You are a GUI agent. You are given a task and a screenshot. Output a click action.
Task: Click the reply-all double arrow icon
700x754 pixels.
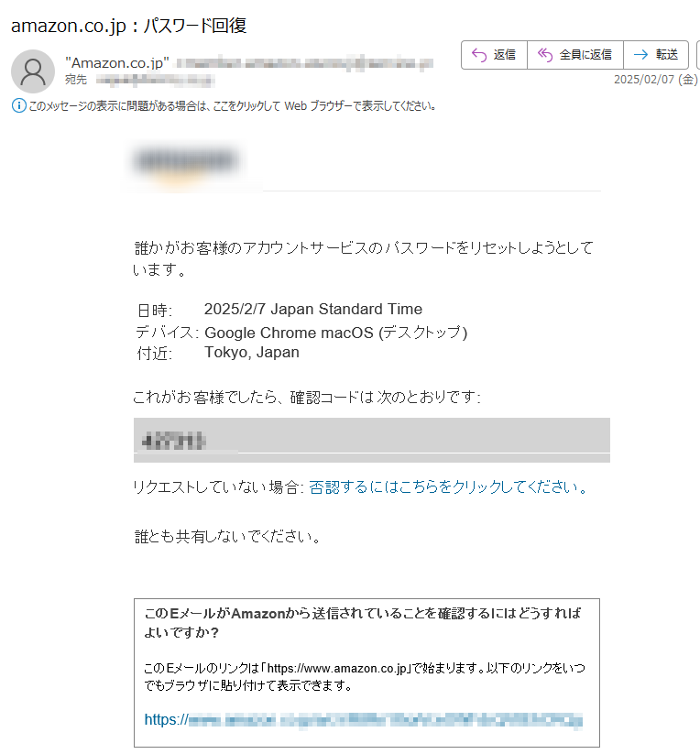(x=545, y=55)
